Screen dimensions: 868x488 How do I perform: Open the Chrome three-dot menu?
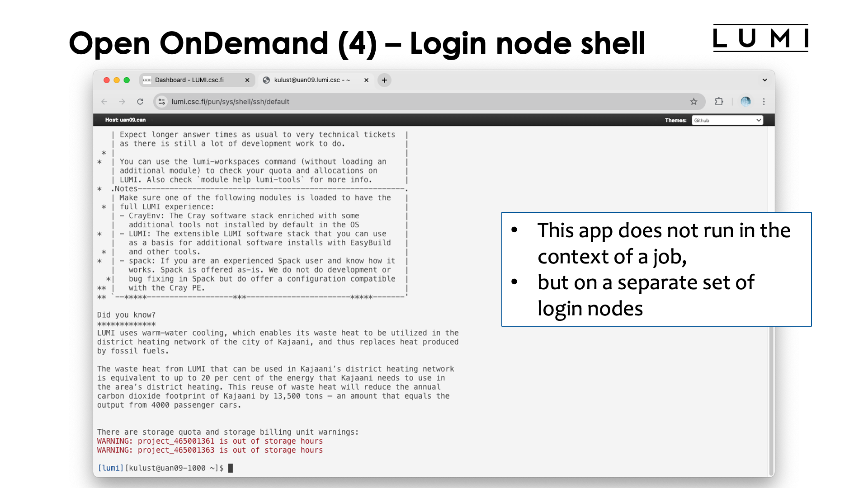click(x=764, y=102)
